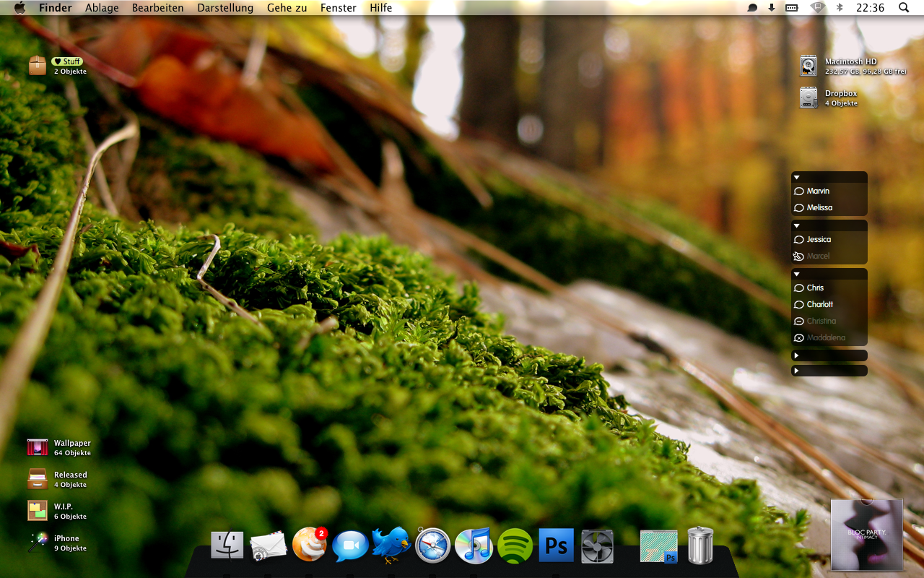This screenshot has height=578, width=924.
Task: Select the Released folder icon
Action: (38, 479)
